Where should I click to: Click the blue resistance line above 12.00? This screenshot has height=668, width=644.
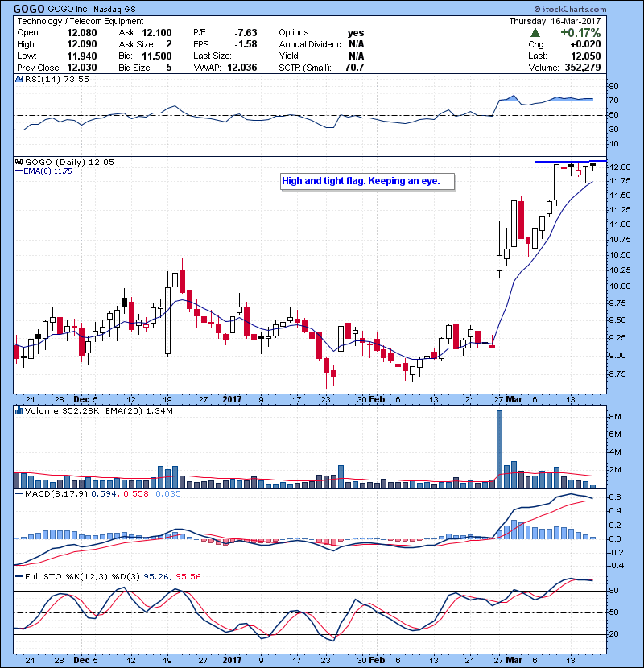point(570,162)
